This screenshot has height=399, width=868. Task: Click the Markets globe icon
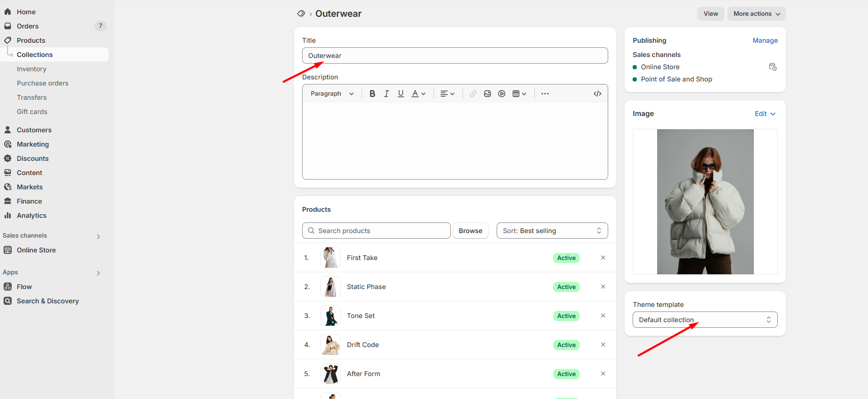click(8, 187)
